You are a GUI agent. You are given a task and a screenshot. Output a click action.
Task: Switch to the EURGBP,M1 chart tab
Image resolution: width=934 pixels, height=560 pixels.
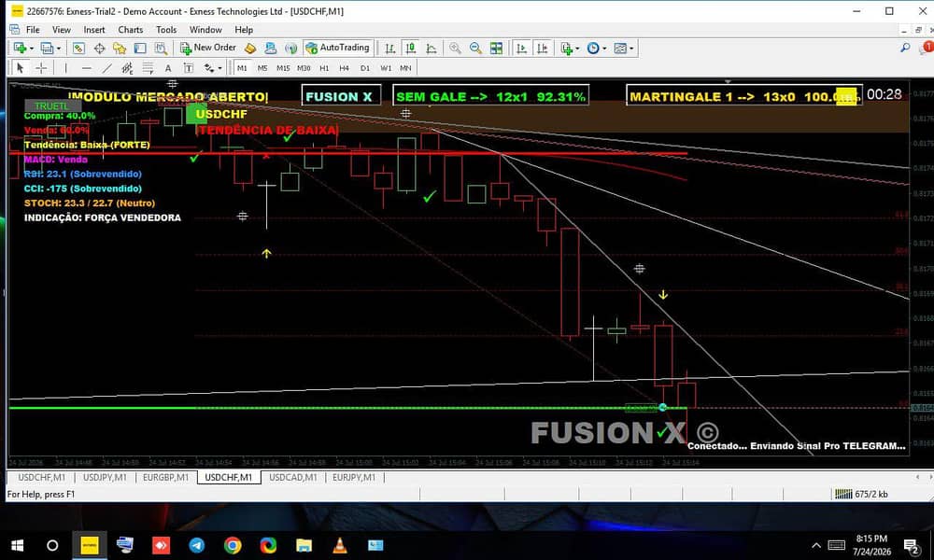point(165,477)
